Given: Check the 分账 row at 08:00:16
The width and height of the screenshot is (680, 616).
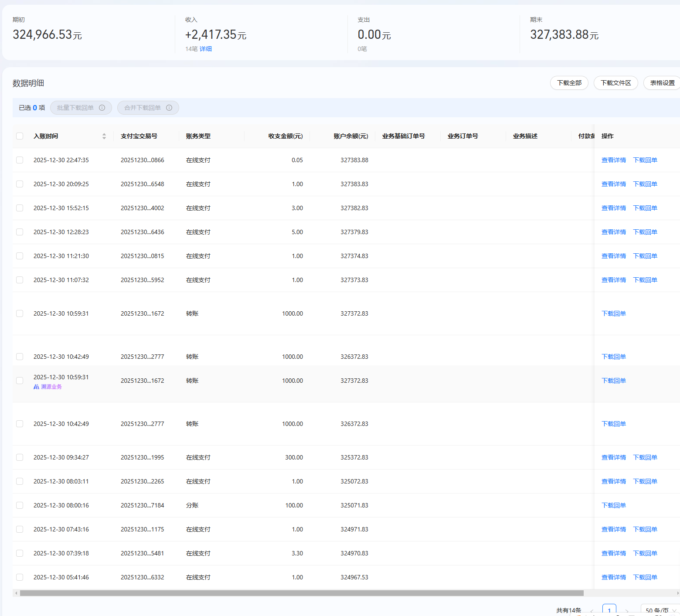Looking at the screenshot, I should (20, 505).
